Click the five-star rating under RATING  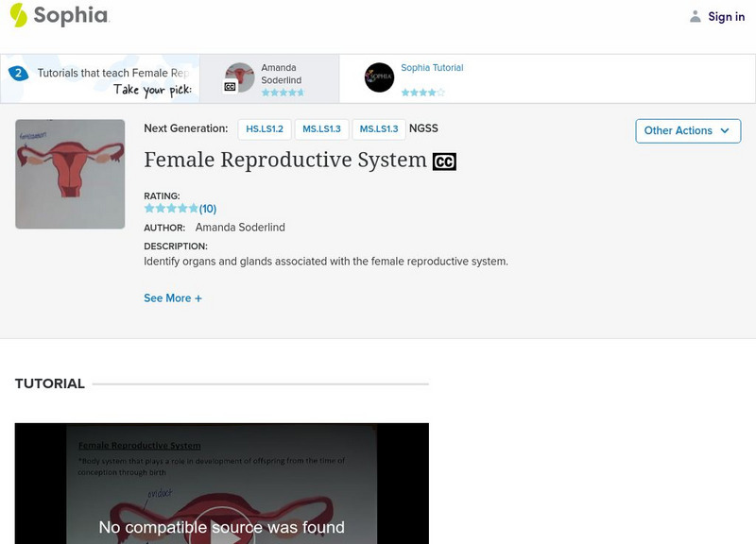(x=171, y=209)
